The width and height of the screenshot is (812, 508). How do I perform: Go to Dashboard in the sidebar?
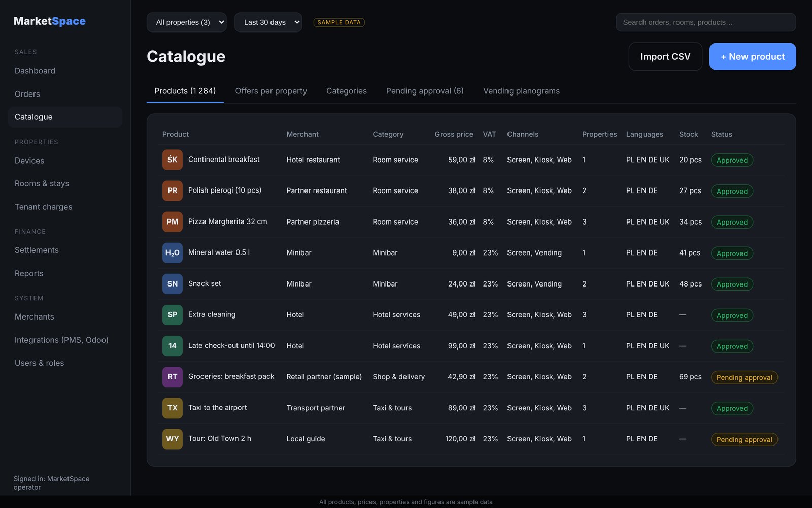pyautogui.click(x=65, y=71)
